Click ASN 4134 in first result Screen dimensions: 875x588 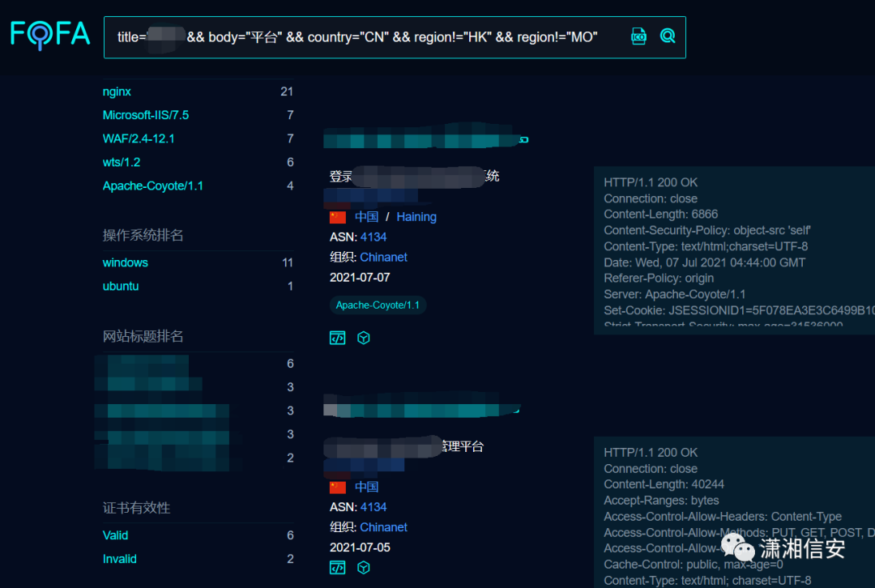373,237
